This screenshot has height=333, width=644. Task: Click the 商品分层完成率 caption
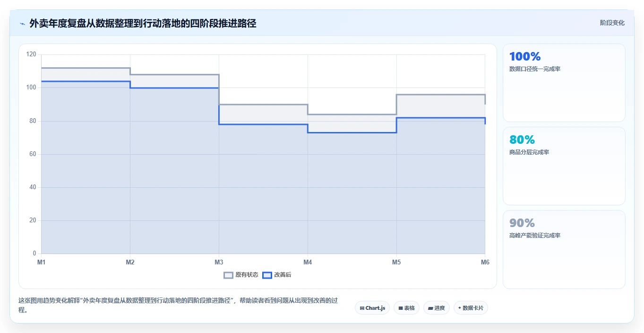click(x=529, y=152)
